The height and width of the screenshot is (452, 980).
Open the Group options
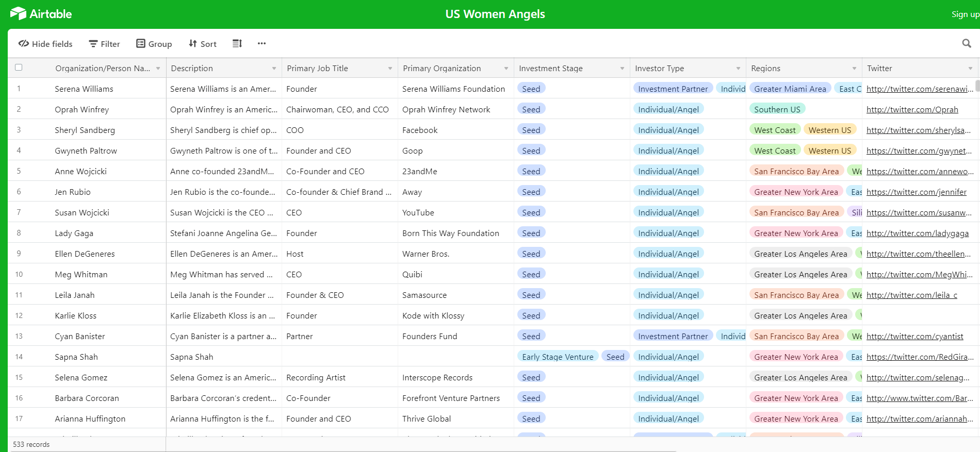[x=154, y=44]
